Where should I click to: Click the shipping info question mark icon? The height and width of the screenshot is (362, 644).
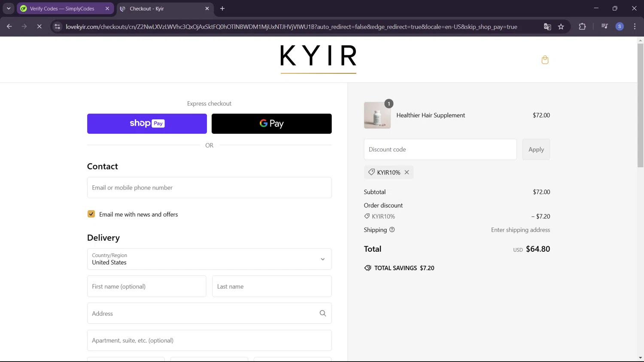tap(392, 230)
